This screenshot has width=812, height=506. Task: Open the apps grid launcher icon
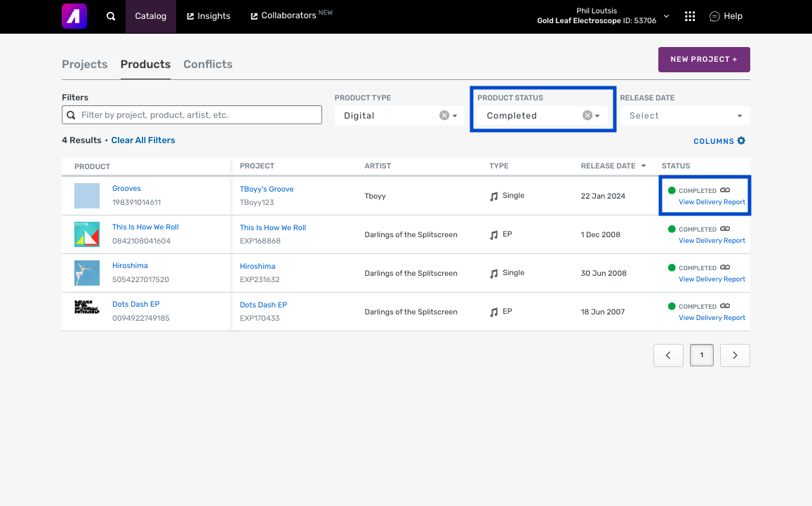pos(690,16)
